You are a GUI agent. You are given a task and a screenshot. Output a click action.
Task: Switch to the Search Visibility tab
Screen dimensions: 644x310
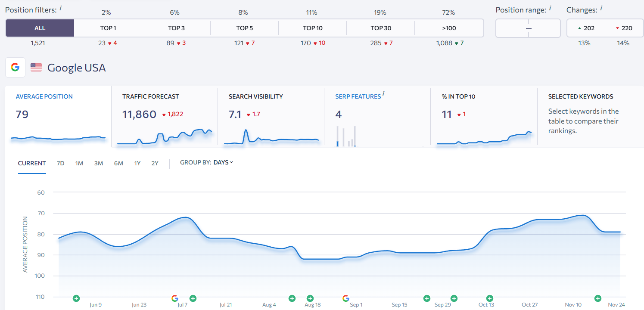click(x=271, y=116)
